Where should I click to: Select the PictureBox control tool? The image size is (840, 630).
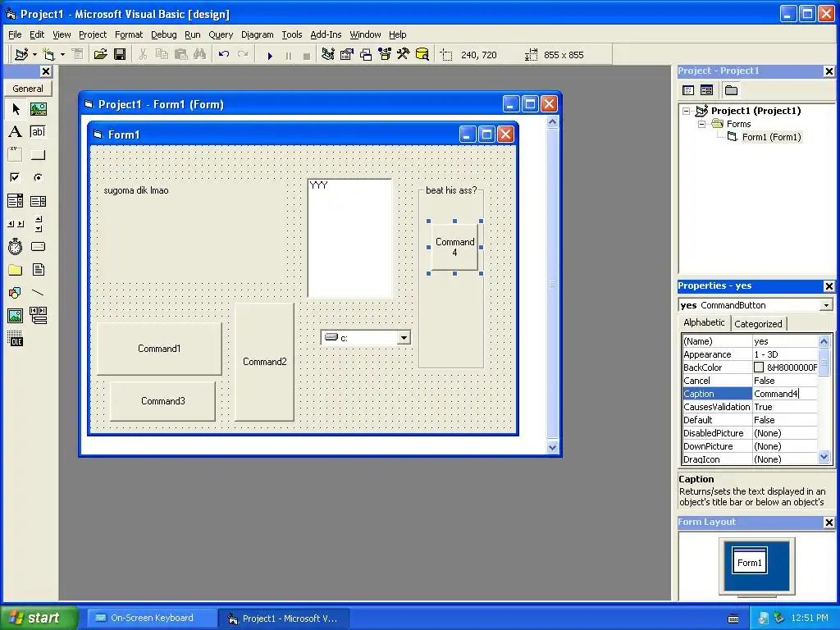coord(38,109)
